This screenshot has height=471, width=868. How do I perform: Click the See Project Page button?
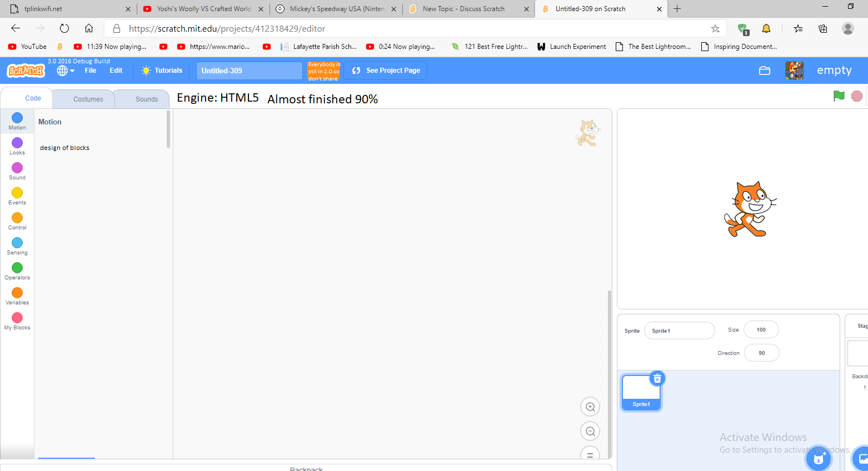386,71
